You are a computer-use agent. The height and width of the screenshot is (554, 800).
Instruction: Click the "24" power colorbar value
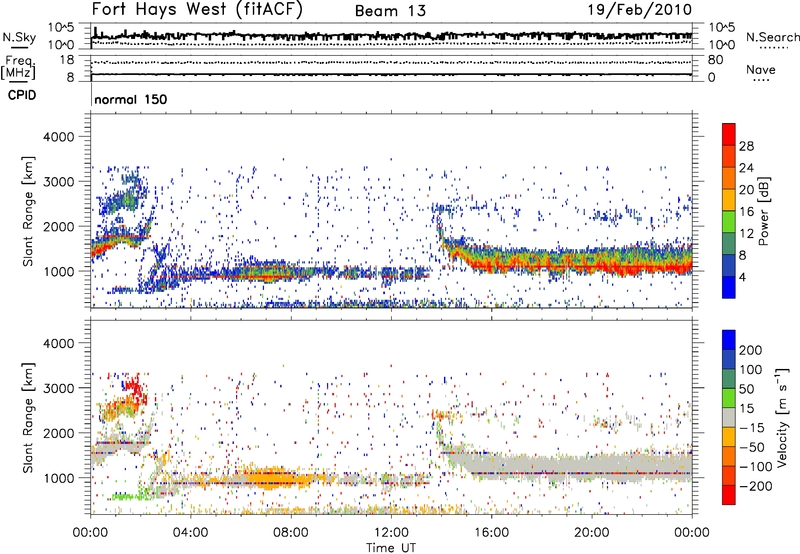coord(746,168)
